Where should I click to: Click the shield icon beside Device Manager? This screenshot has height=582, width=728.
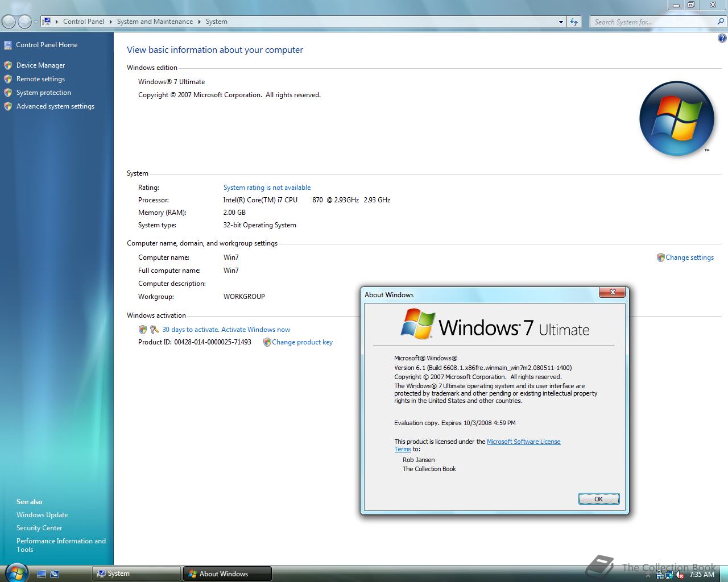pyautogui.click(x=8, y=65)
